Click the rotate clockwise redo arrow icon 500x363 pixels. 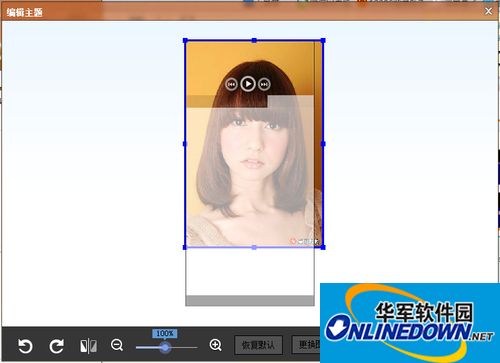(57, 346)
